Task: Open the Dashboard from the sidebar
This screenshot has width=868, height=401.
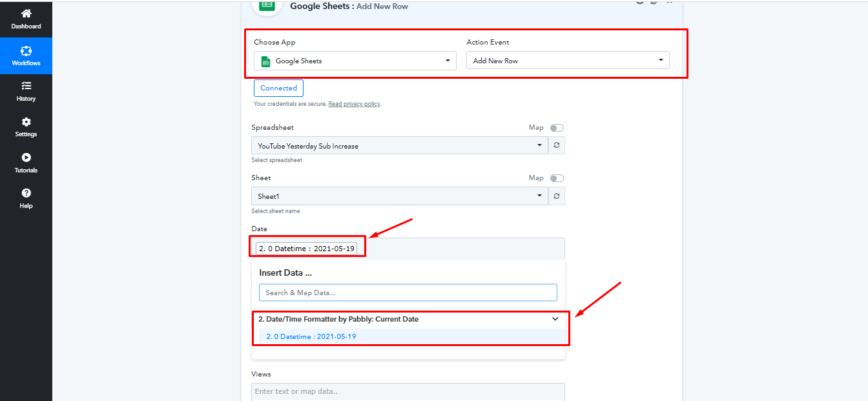Action: coord(26,19)
